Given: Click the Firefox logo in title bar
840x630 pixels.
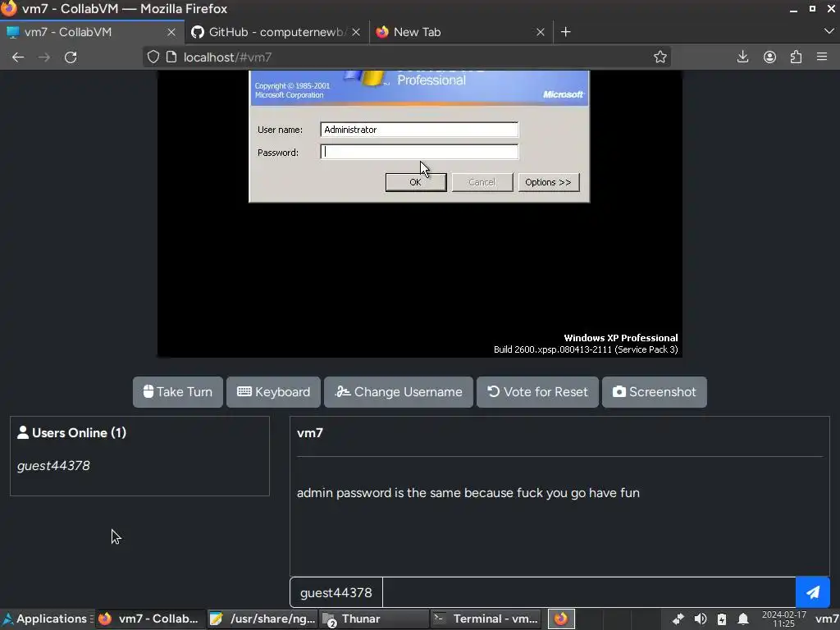Looking at the screenshot, I should coord(9,8).
